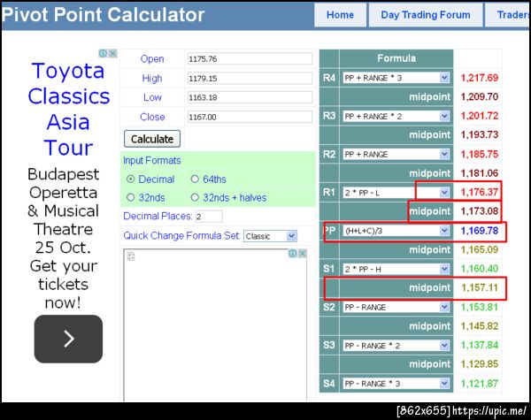
Task: Go to the Home tab
Action: click(x=340, y=15)
